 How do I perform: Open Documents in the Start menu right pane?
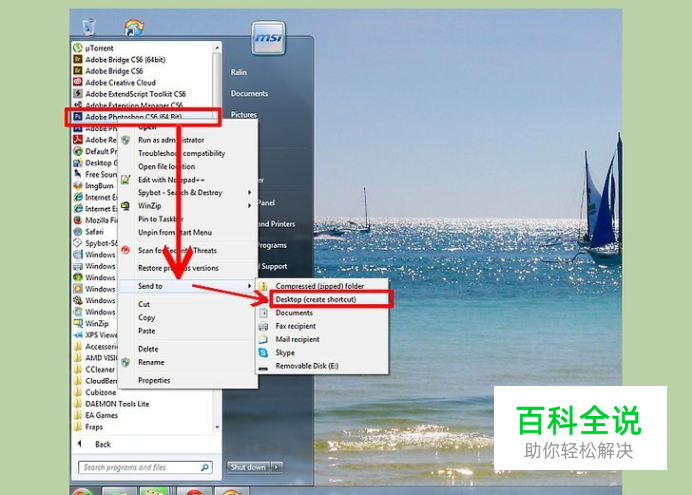[249, 93]
